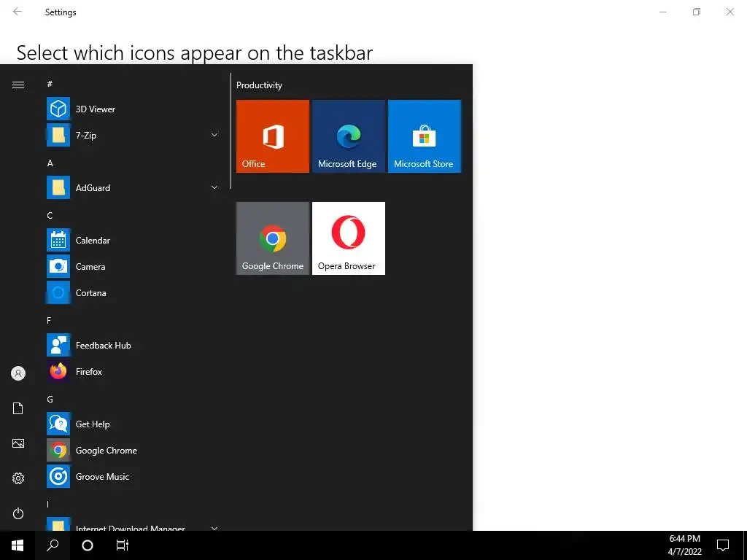Screen dimensions: 747x560
Task: Click the Feedback Hub label text
Action: [104, 345]
